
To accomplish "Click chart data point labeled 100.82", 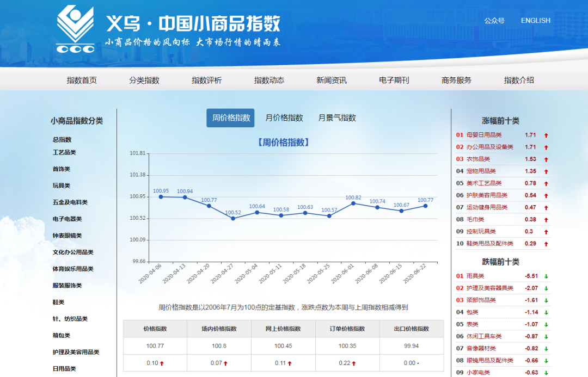I will pos(353,203).
